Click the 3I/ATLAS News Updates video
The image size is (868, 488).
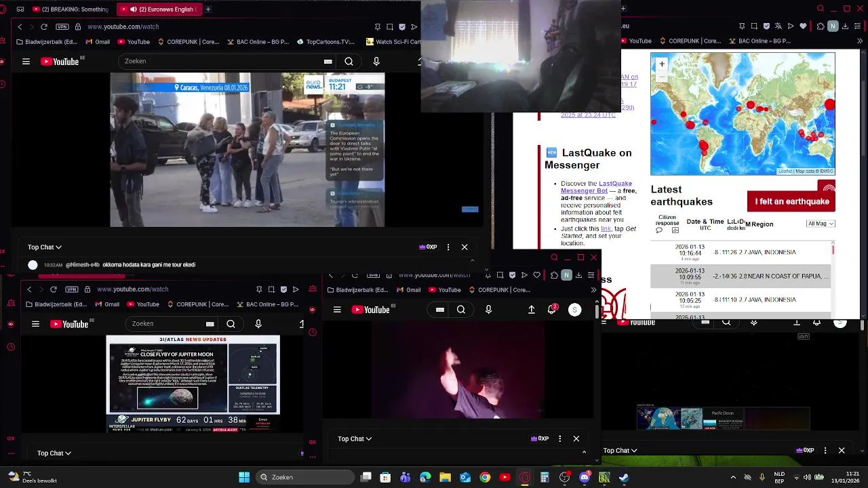193,384
